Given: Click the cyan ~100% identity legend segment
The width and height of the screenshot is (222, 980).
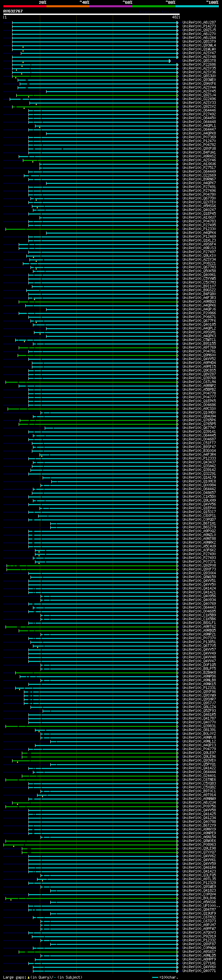Looking at the screenshot, I should (197, 6).
